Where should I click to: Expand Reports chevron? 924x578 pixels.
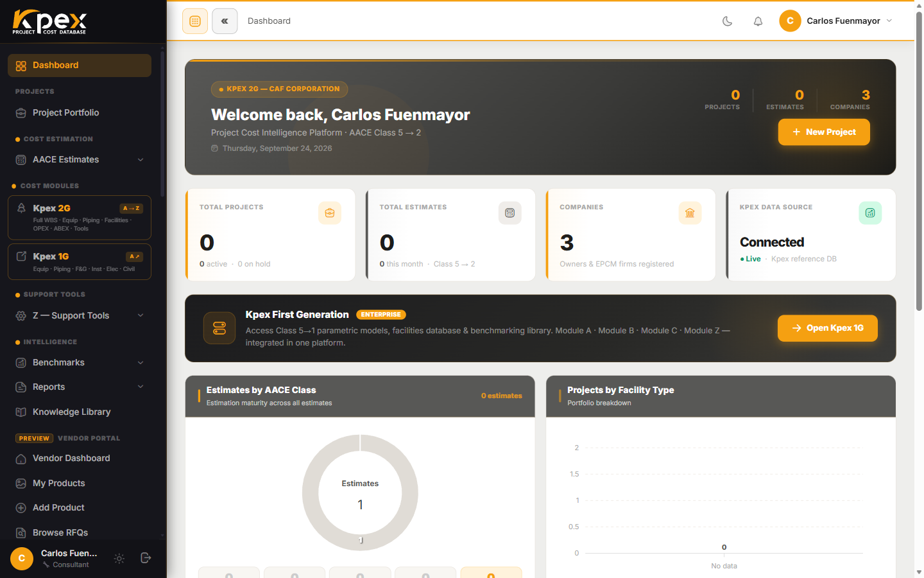(x=141, y=387)
